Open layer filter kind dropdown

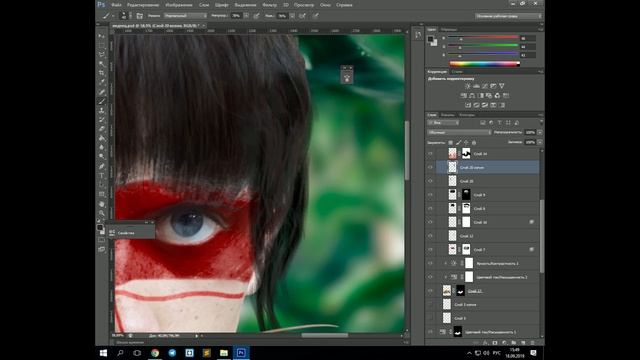tap(443, 122)
